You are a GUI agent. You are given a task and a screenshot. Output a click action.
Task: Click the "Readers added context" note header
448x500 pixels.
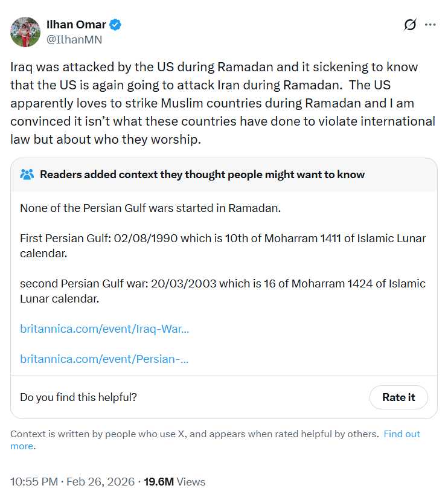pyautogui.click(x=202, y=175)
